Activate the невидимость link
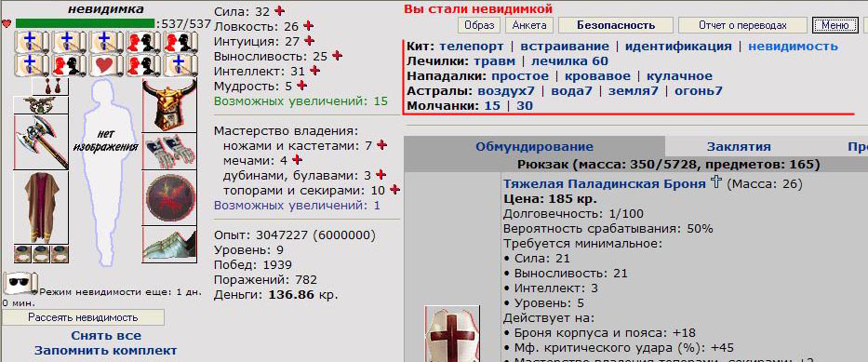 (x=793, y=47)
